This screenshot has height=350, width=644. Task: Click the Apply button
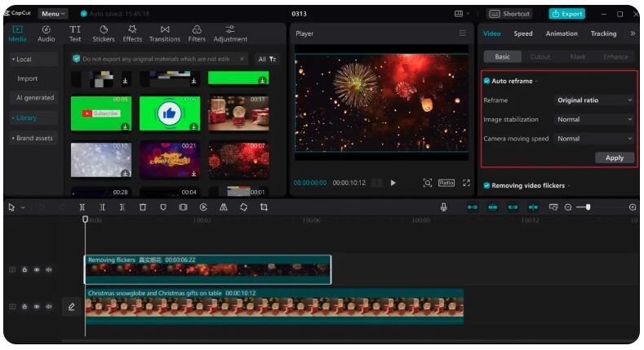coord(615,158)
